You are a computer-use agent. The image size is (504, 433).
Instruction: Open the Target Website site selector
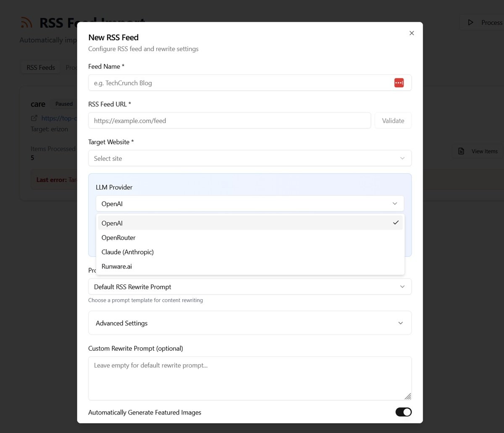250,158
